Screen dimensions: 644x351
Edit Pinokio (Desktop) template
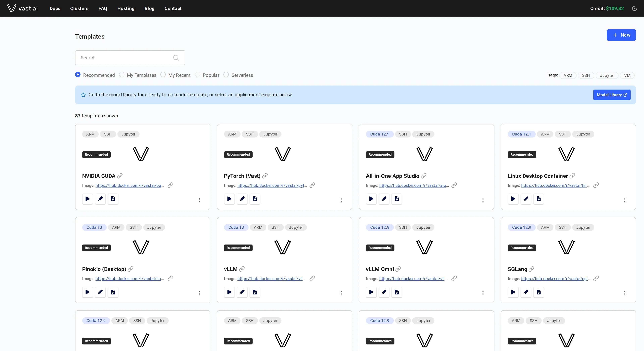point(100,292)
